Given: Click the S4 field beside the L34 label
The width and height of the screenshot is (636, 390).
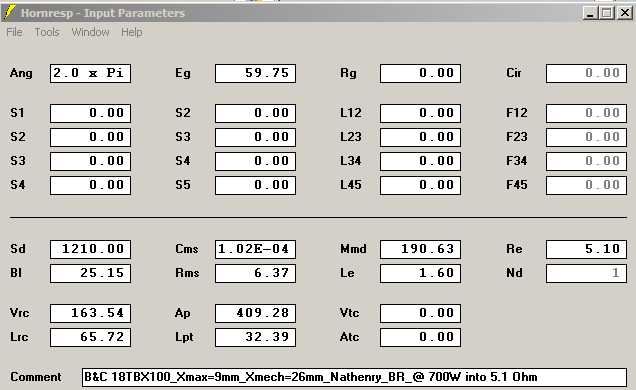Looking at the screenshot, I should pos(256,161).
